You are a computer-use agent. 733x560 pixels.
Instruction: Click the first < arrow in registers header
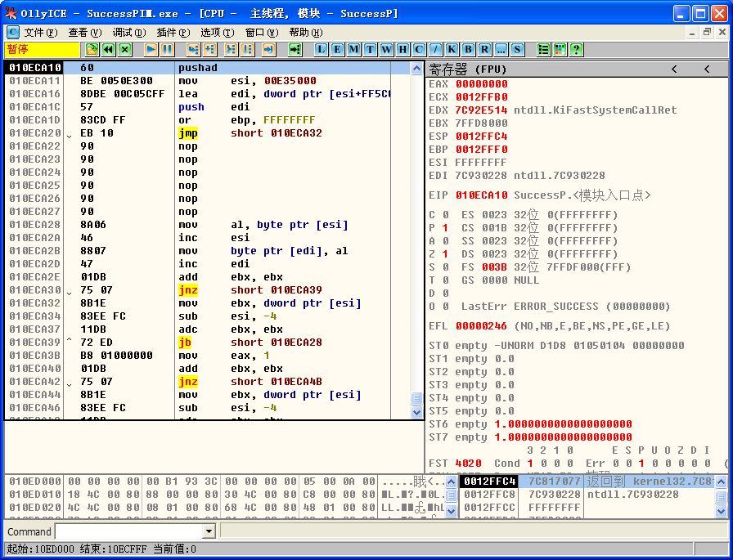(674, 69)
